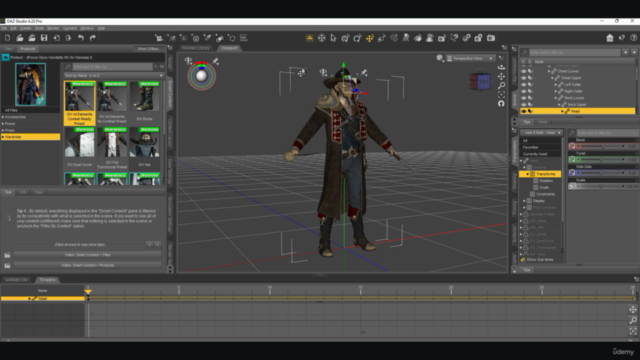Open the Sort by Name dropdown
The image size is (640, 360).
click(x=114, y=76)
